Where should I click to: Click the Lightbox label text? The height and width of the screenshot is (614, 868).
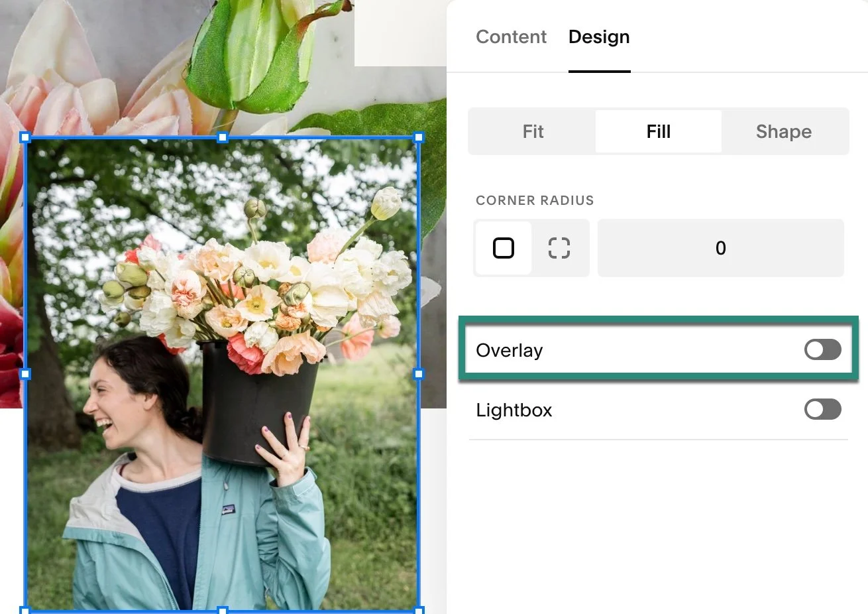(514, 410)
